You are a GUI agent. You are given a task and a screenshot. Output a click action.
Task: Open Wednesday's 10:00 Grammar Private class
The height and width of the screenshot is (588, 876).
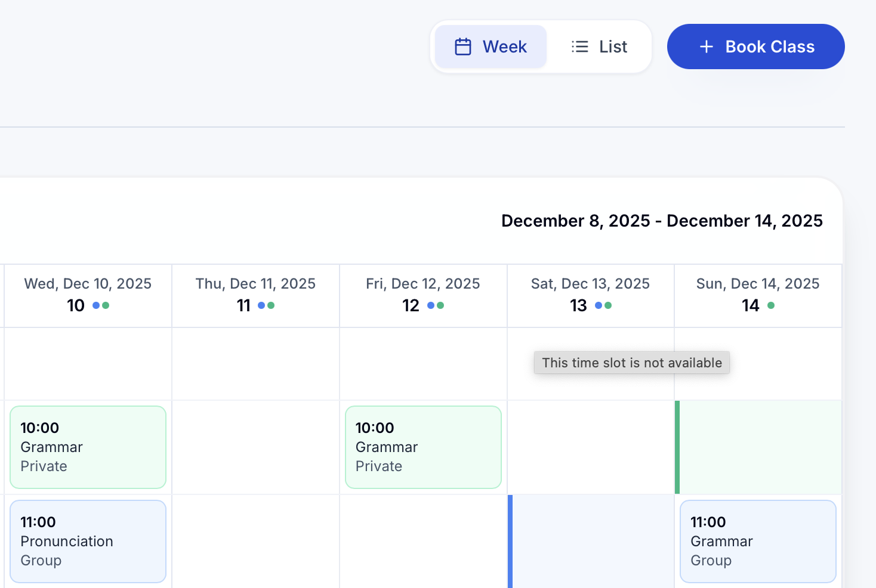[88, 447]
